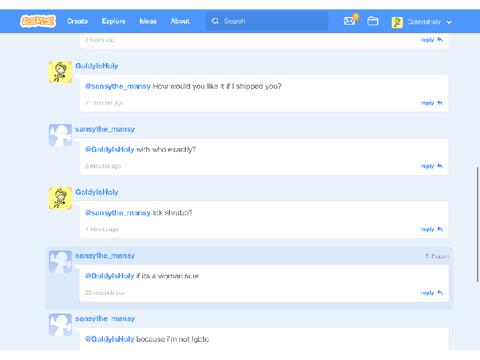Open the Explore menu item
Viewport: 480px width, 360px height.
[114, 21]
